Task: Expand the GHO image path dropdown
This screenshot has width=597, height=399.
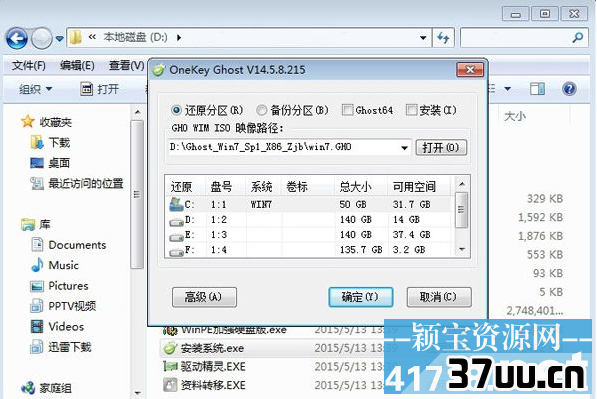Action: point(404,148)
